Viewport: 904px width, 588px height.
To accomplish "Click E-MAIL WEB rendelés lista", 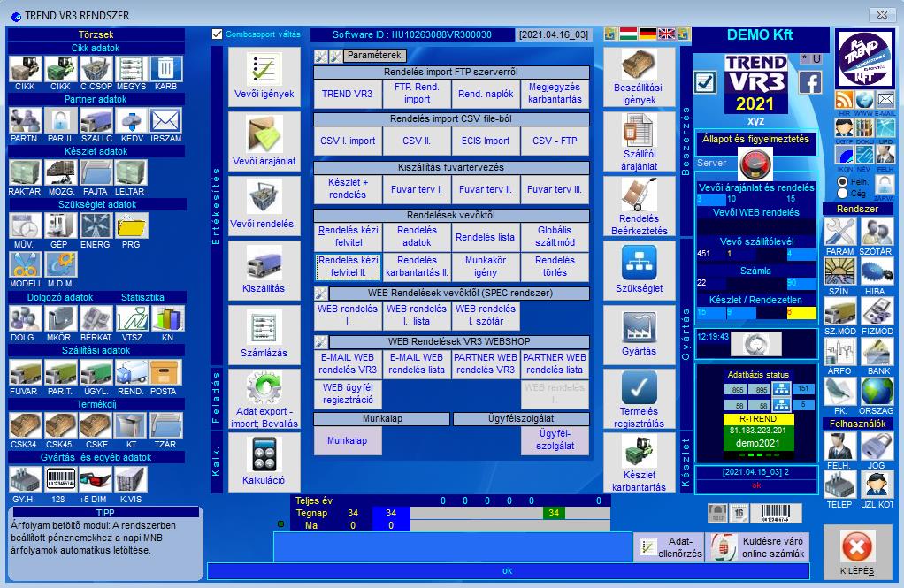I will tap(417, 363).
